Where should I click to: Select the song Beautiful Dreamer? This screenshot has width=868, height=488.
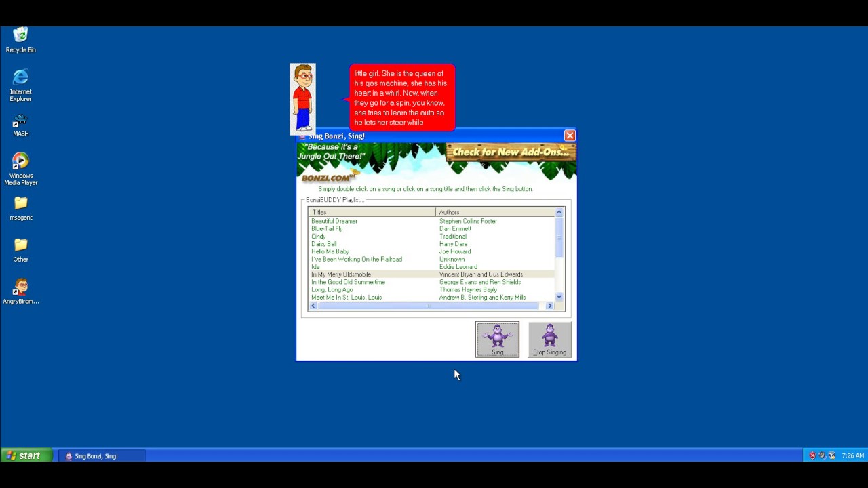pyautogui.click(x=334, y=221)
